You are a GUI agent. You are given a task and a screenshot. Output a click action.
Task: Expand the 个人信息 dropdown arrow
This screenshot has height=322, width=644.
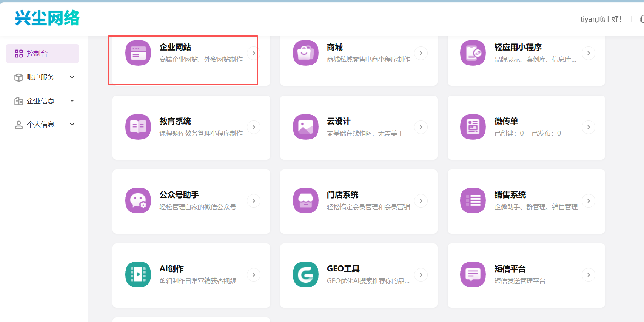(x=72, y=125)
